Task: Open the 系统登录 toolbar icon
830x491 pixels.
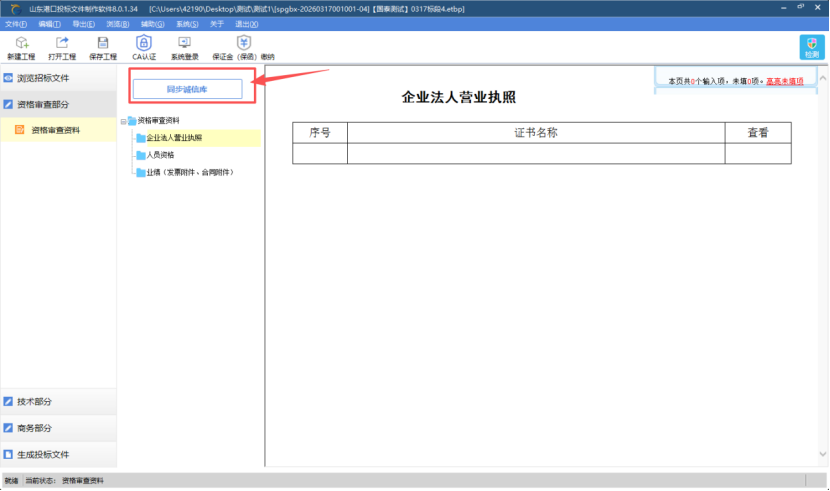Action: 184,47
